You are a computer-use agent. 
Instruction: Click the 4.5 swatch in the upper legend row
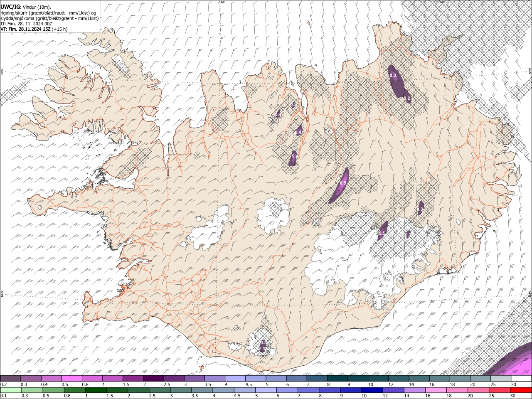tap(255, 378)
